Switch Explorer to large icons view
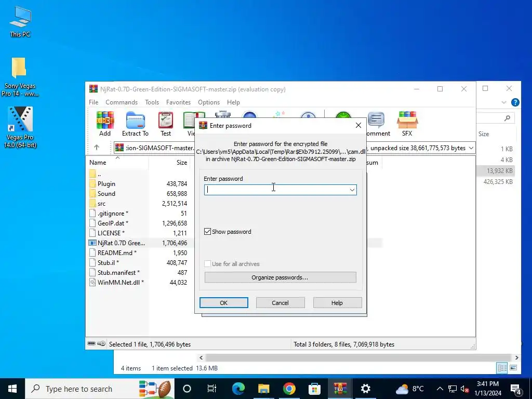 coord(513,368)
